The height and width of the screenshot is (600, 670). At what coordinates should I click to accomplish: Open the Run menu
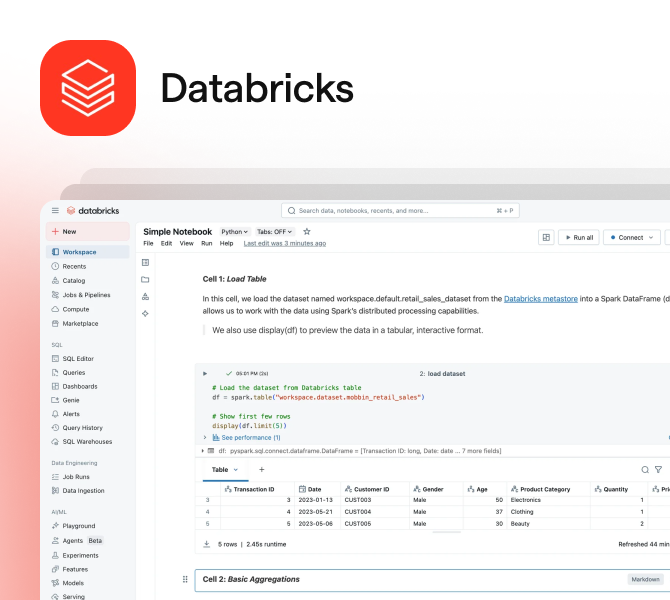[x=207, y=243]
